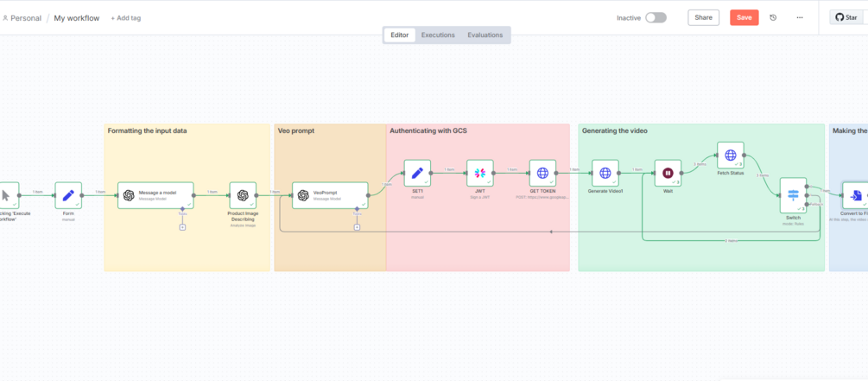Open the three-dots more options menu
868x381 pixels.
click(800, 18)
